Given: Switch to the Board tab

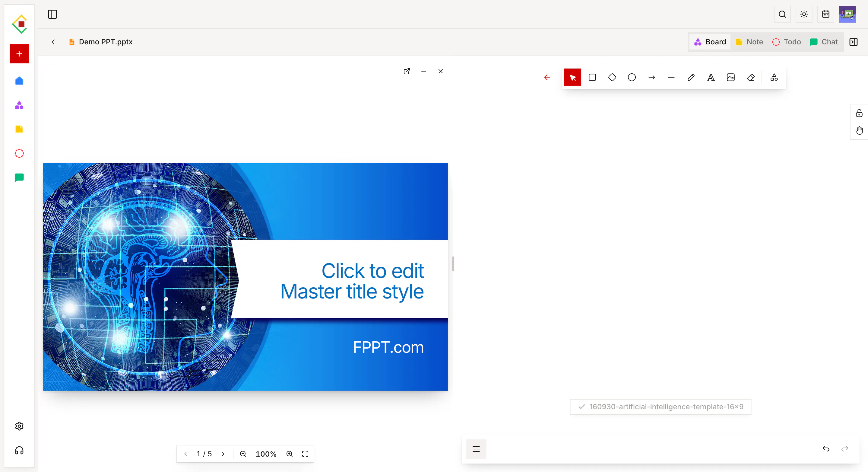Looking at the screenshot, I should (710, 42).
